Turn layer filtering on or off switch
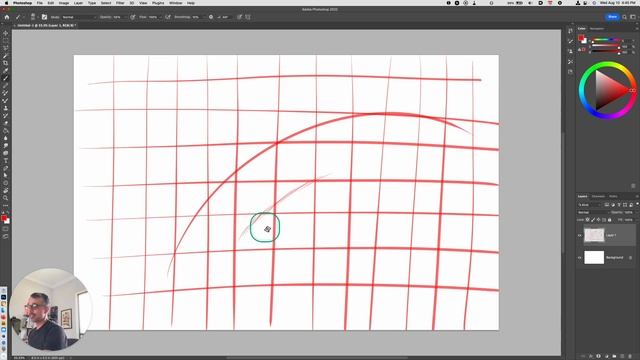The width and height of the screenshot is (640, 360). tap(637, 204)
